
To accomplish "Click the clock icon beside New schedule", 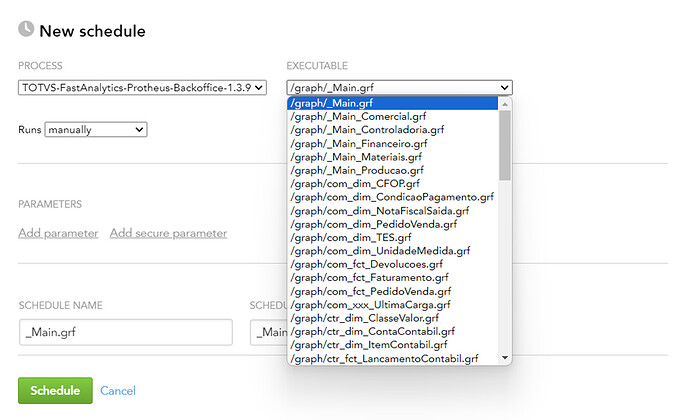I will click(26, 30).
